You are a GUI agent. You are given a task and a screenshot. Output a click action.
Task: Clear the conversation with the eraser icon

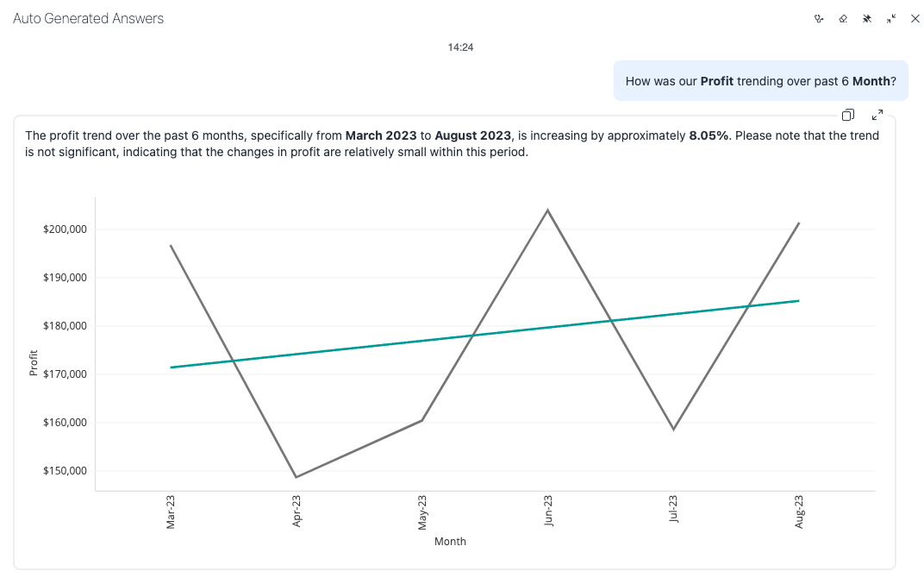(x=843, y=19)
